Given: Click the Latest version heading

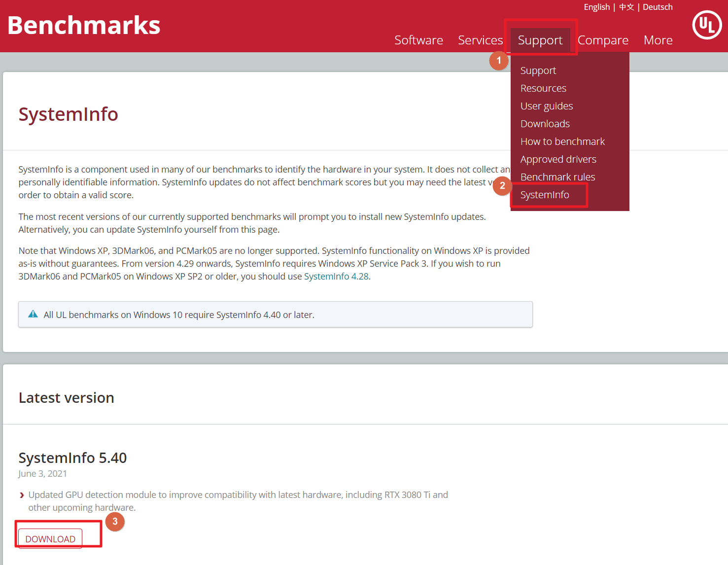Looking at the screenshot, I should [x=67, y=397].
